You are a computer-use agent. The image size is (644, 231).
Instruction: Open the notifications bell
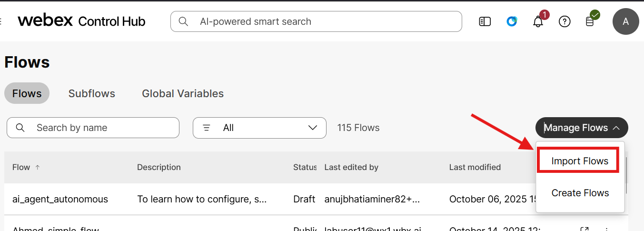[538, 21]
